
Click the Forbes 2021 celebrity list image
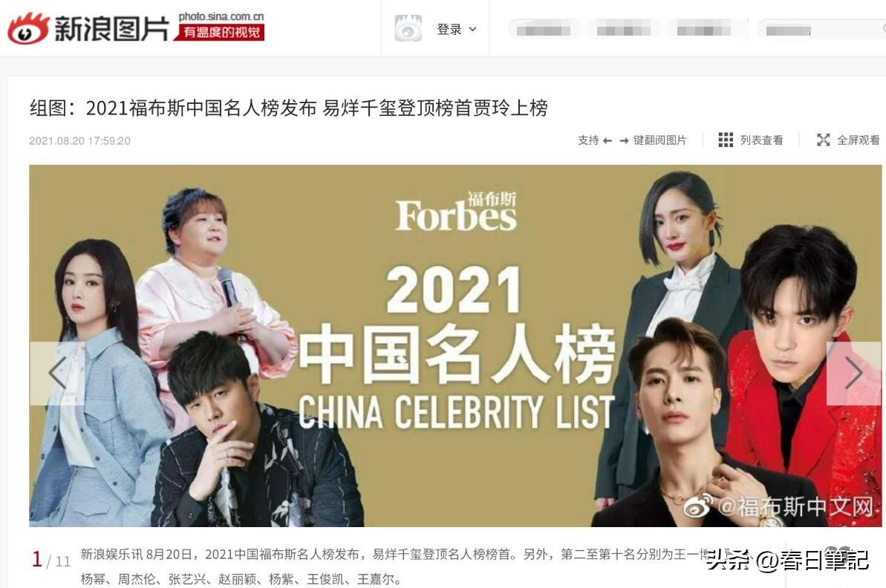click(455, 346)
